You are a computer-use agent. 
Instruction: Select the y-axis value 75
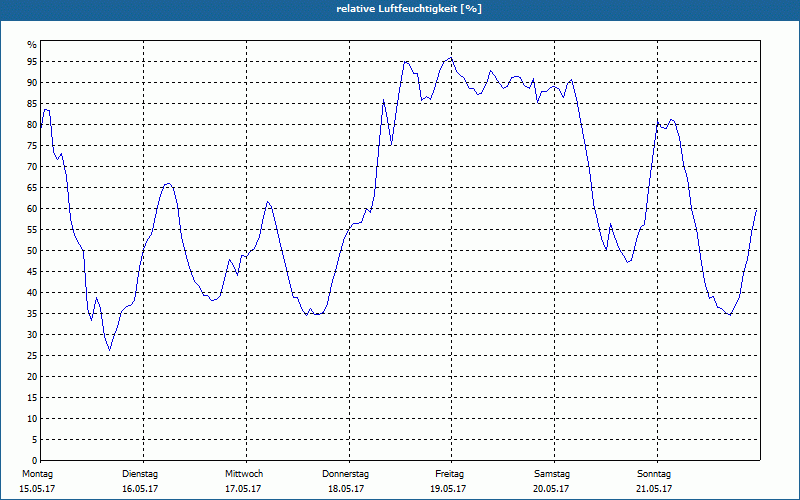pos(32,146)
